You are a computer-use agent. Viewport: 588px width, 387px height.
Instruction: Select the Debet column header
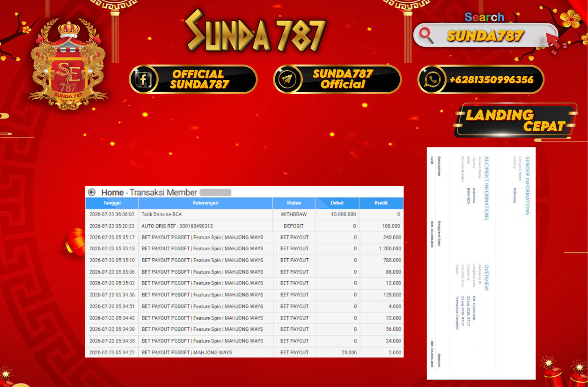pyautogui.click(x=337, y=203)
